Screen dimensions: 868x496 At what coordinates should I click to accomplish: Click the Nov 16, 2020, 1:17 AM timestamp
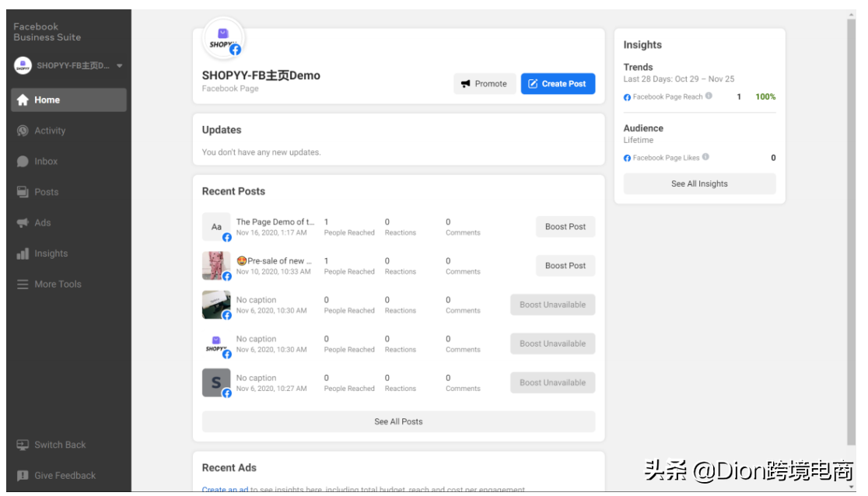271,232
